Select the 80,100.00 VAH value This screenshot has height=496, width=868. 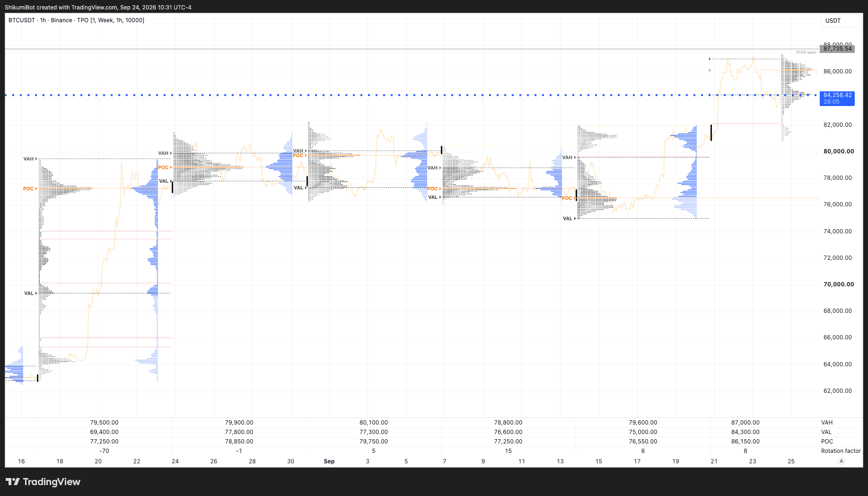click(374, 423)
